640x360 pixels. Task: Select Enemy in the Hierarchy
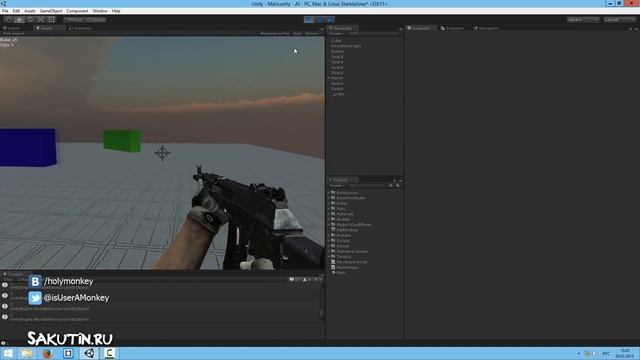[338, 51]
